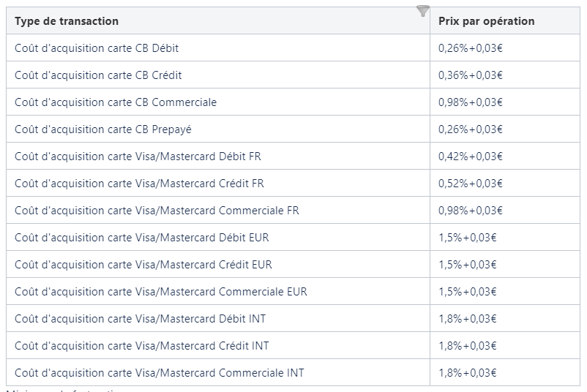
Task: Click the price for CB Commerciale row
Action: click(471, 102)
